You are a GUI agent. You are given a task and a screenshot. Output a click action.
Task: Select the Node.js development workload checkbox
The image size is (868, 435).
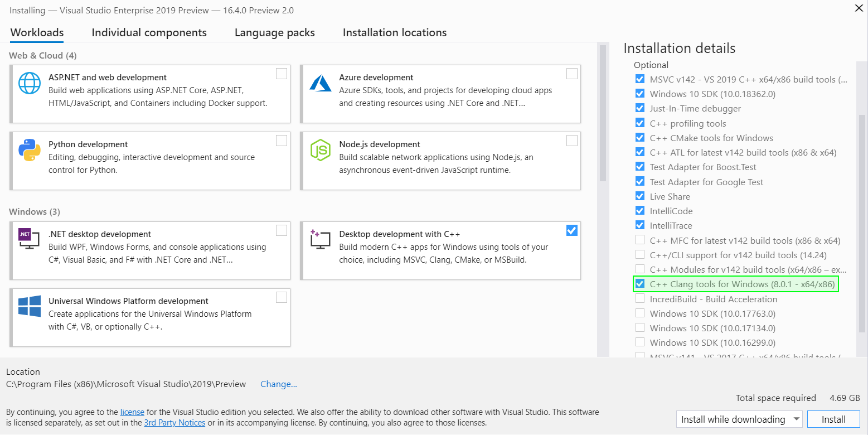572,141
